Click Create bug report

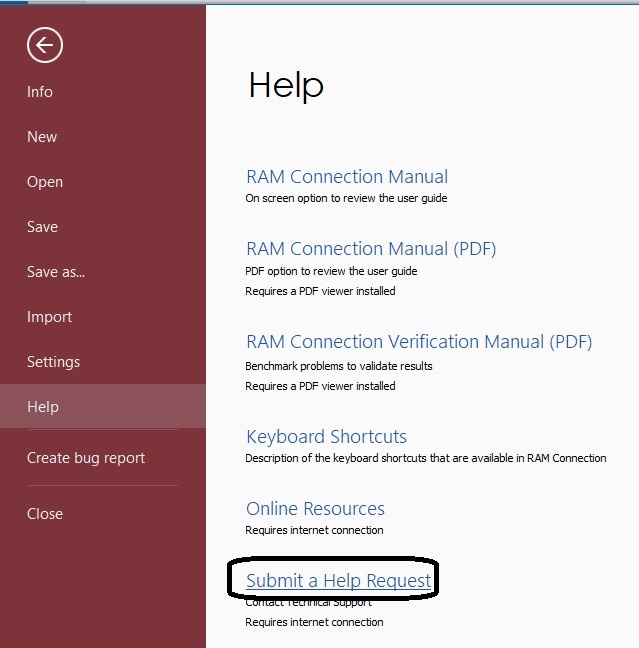(x=86, y=458)
